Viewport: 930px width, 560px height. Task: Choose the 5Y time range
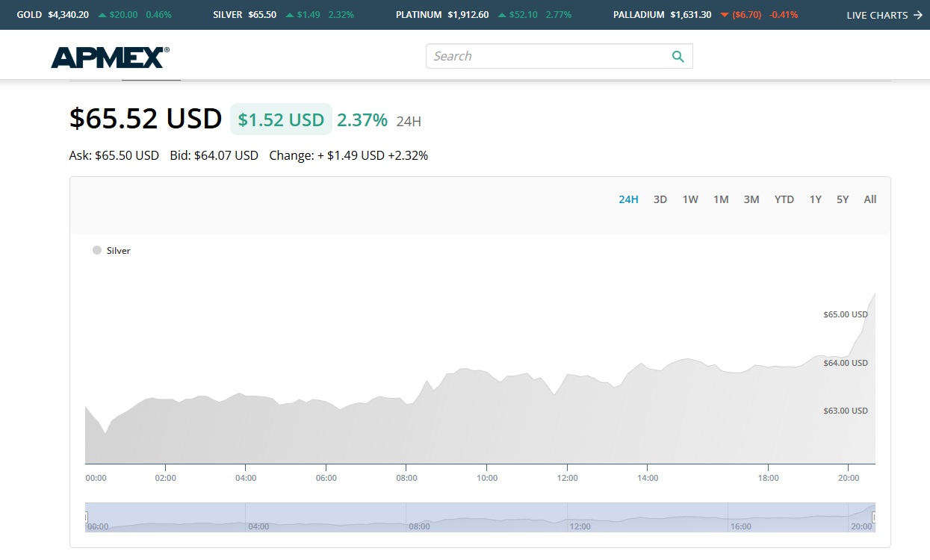(x=843, y=199)
